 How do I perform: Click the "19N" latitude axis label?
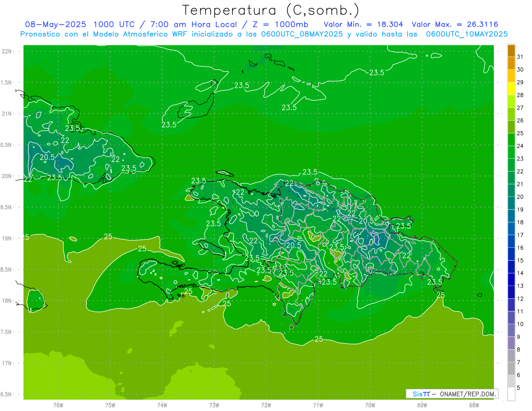point(7,238)
